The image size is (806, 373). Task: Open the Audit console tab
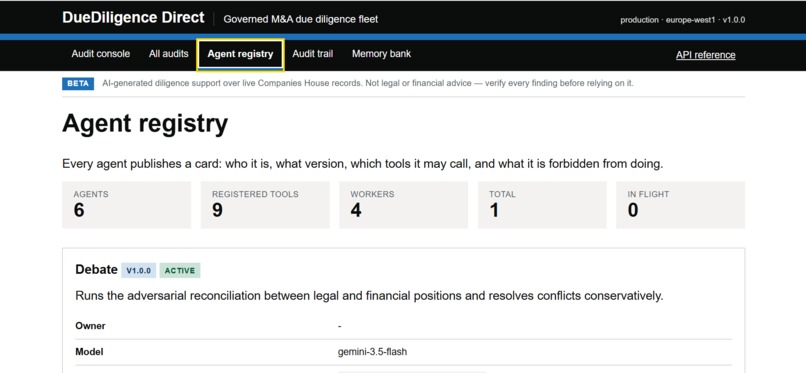[x=101, y=54]
